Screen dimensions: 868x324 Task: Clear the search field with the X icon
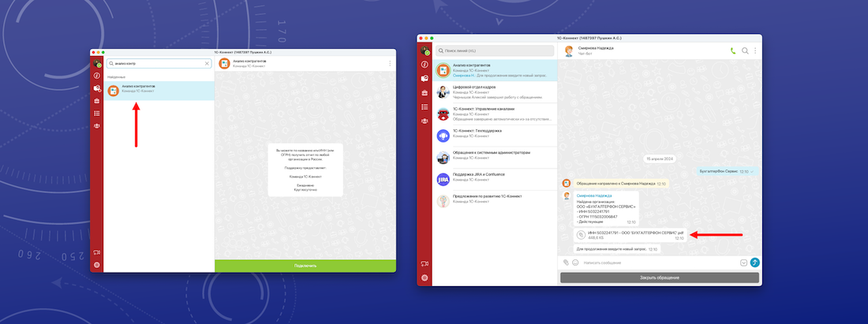pos(207,64)
